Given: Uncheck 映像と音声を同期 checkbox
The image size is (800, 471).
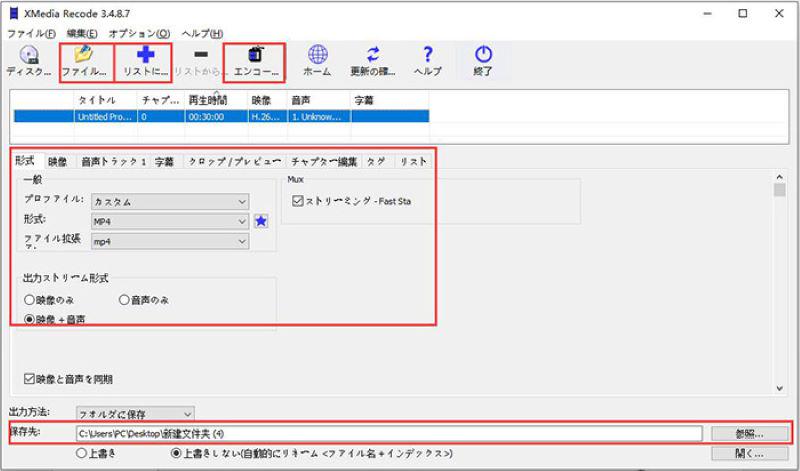Looking at the screenshot, I should pos(30,379).
